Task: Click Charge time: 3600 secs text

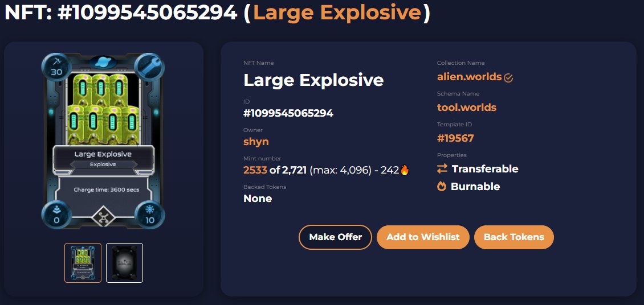Action: point(107,190)
